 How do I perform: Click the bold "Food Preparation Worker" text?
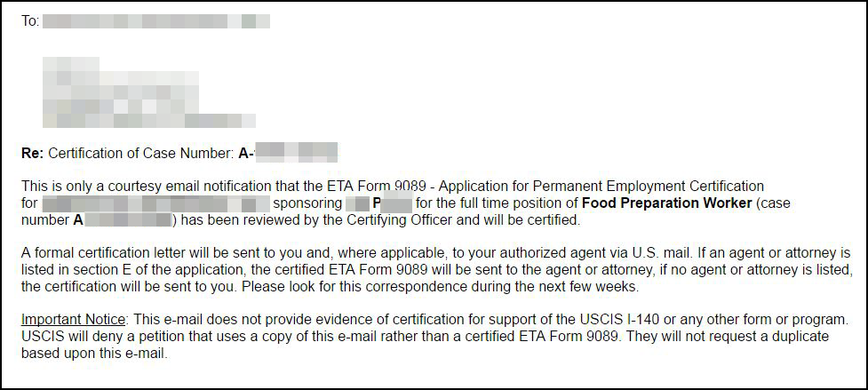(x=666, y=203)
